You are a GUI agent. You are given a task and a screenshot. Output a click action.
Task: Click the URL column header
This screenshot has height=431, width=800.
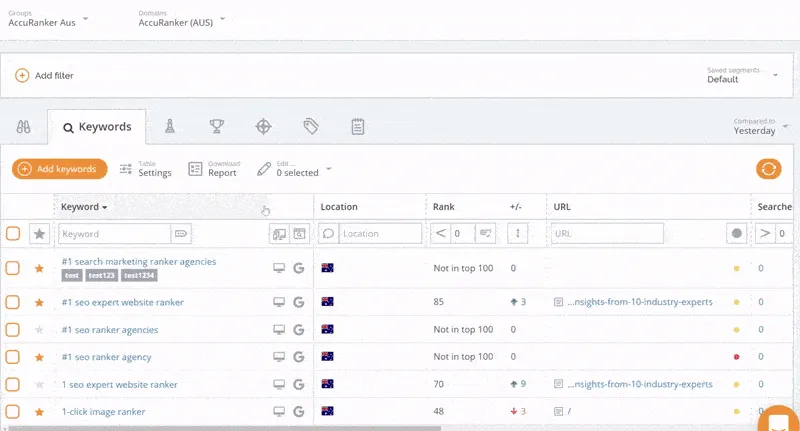(x=562, y=207)
